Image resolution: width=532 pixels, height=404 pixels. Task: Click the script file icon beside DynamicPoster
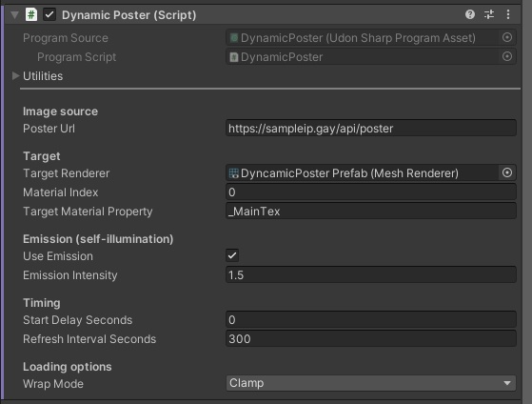coord(234,57)
